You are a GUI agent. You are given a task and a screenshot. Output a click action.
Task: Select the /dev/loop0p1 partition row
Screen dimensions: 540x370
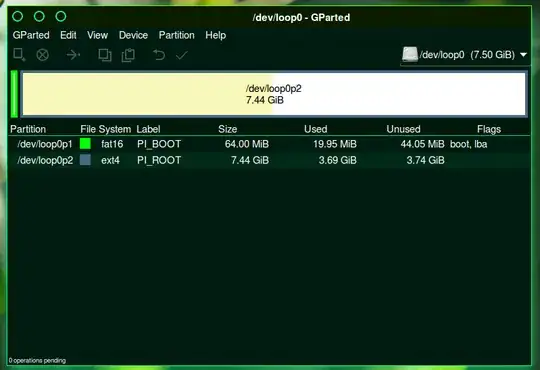tap(269, 144)
